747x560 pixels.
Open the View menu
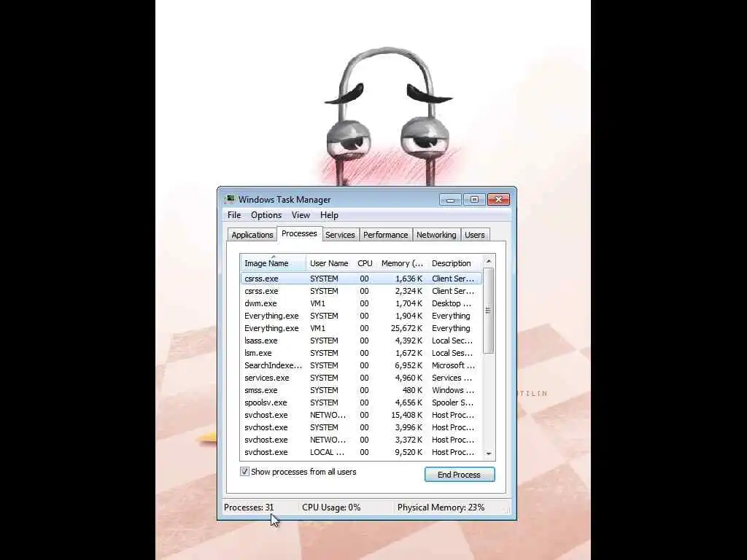(x=301, y=215)
